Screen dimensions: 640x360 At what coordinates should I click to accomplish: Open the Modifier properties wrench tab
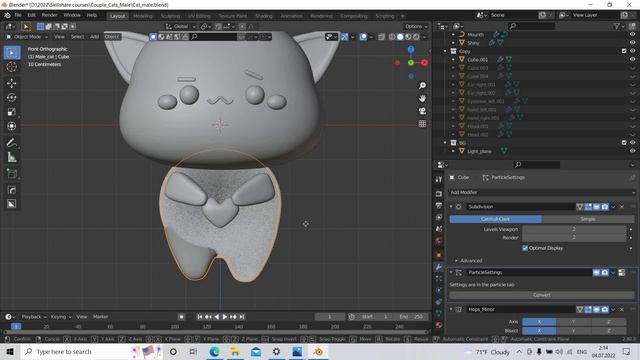click(x=439, y=267)
